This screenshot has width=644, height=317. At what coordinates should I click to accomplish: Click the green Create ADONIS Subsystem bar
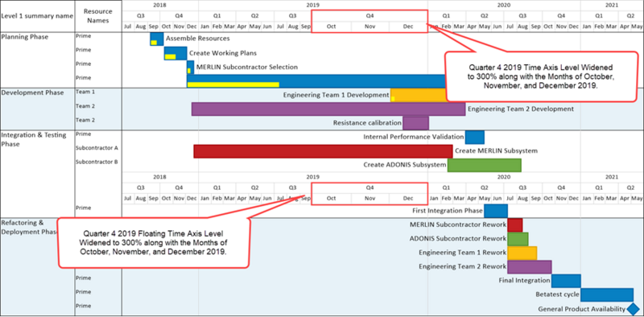(485, 165)
